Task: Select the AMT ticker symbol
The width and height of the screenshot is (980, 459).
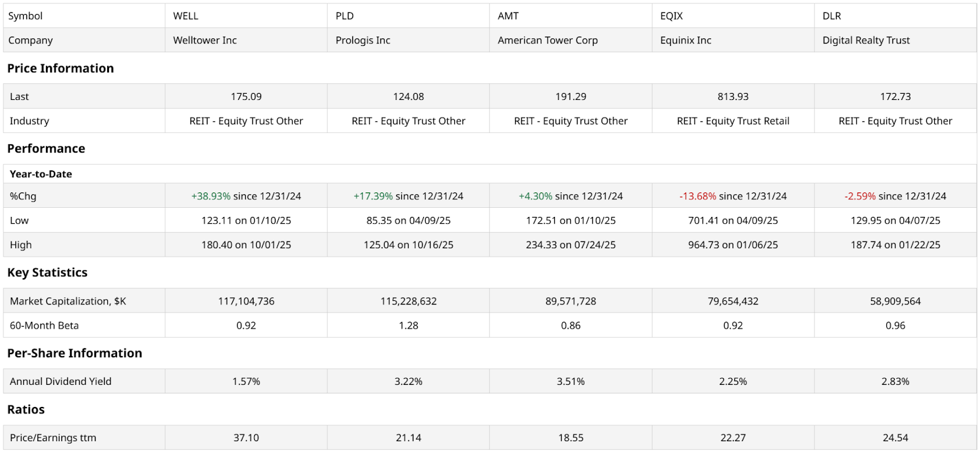Action: [x=508, y=16]
